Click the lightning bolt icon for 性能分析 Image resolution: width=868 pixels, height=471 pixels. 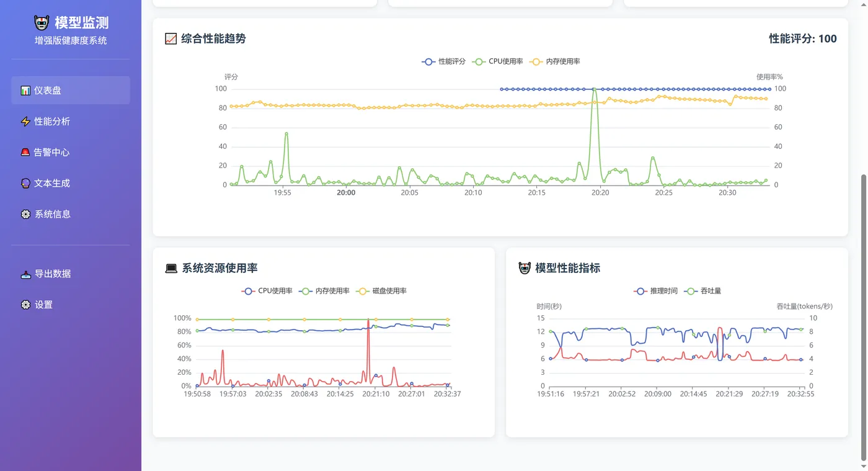(25, 122)
